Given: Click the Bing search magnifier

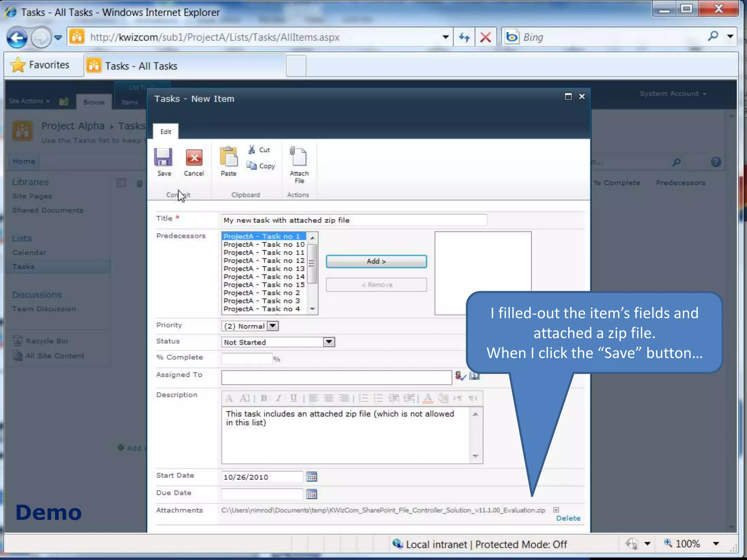Looking at the screenshot, I should [713, 36].
